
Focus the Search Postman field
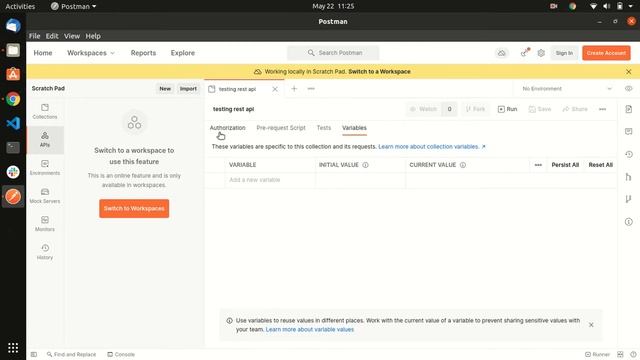[x=333, y=53]
